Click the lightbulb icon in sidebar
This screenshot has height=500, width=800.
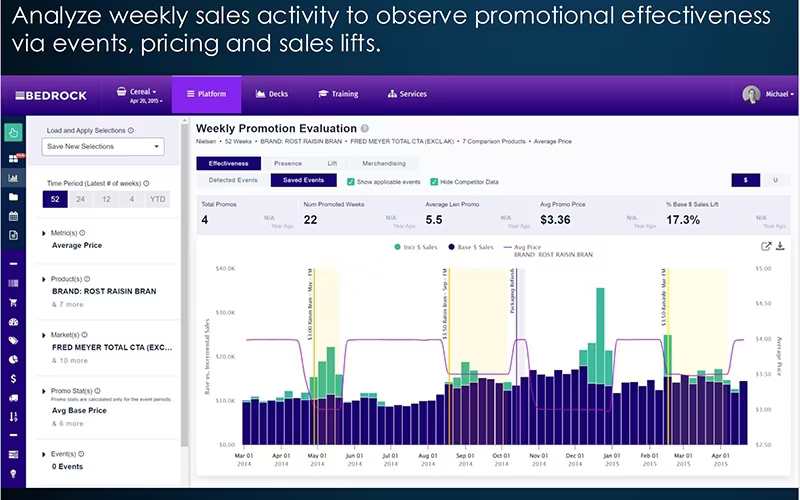(x=13, y=473)
